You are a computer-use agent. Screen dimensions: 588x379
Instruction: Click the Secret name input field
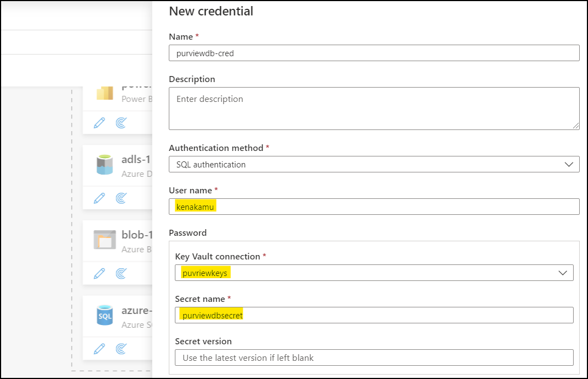coord(374,315)
